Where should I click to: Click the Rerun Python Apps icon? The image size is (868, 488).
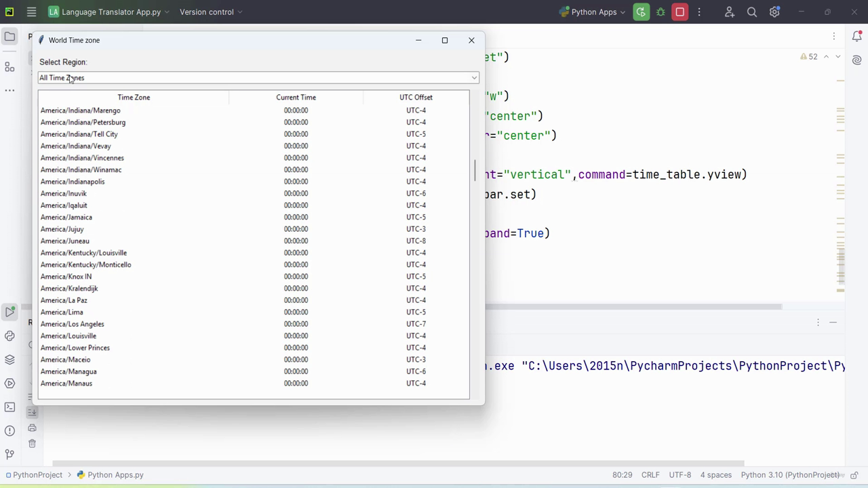pyautogui.click(x=641, y=12)
